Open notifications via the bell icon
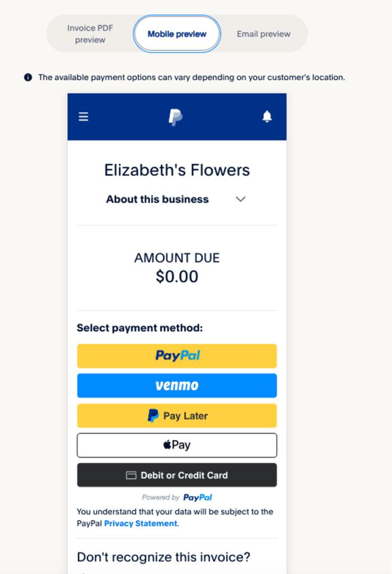 click(x=267, y=116)
